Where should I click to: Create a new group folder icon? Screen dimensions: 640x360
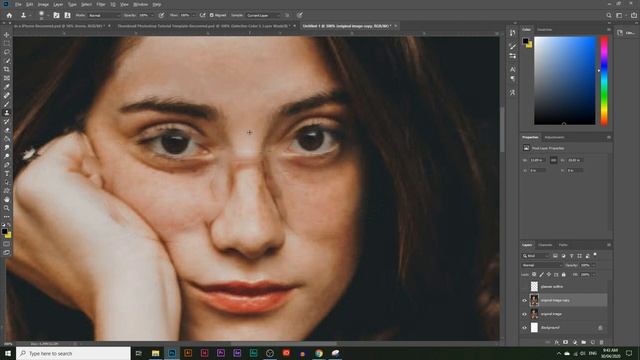pos(583,342)
